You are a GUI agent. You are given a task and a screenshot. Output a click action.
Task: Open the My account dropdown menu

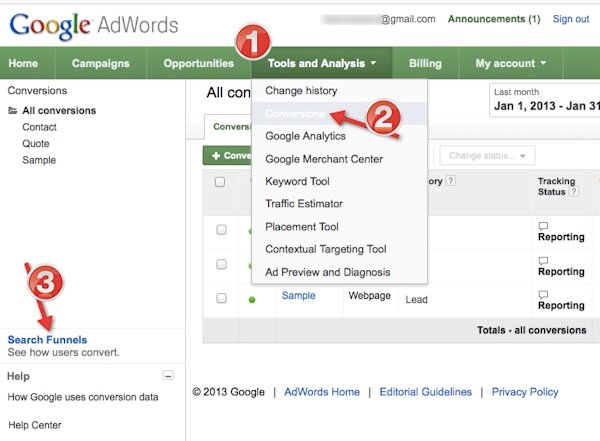tap(510, 63)
